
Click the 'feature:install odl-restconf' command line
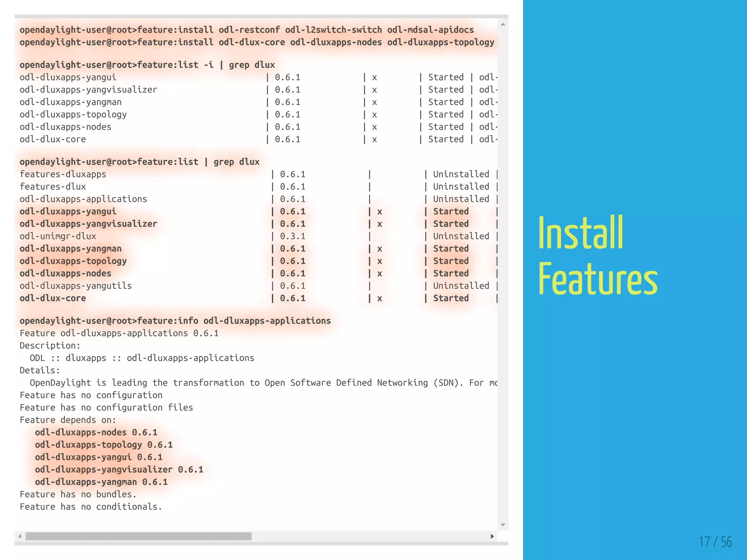point(247,30)
